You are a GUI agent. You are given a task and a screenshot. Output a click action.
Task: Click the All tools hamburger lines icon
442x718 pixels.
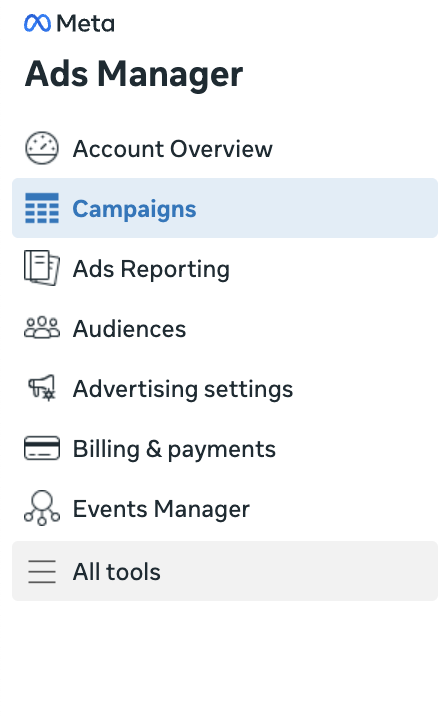click(x=42, y=571)
